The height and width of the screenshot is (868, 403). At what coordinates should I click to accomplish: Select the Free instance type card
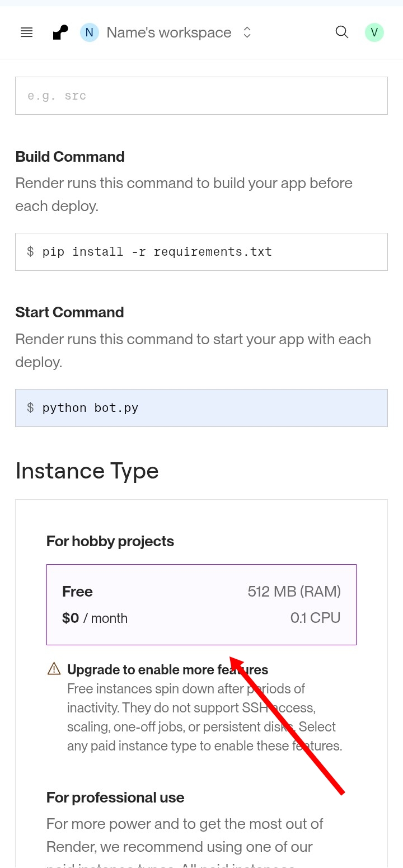coord(201,604)
